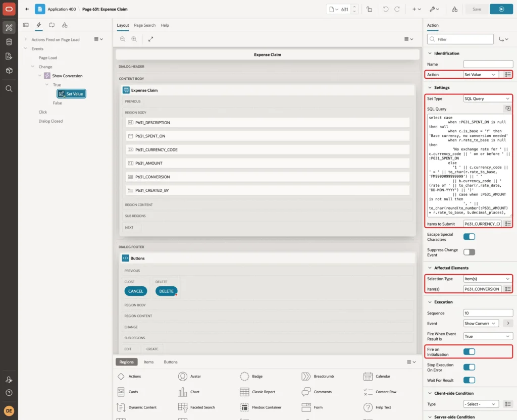Open the administration user icon in the sidebar
The height and width of the screenshot is (420, 517).
(x=9, y=380)
